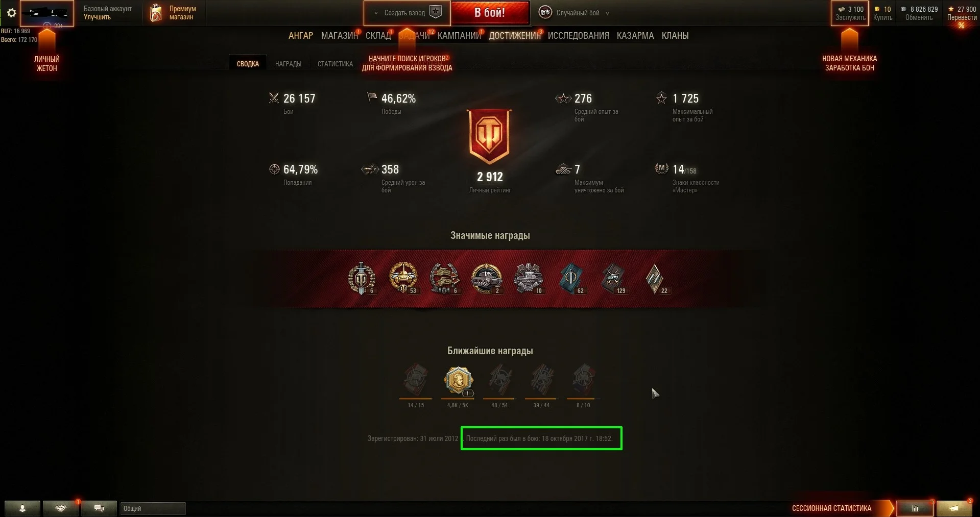Focus the Общий chat input field
This screenshot has height=517, width=980.
[153, 508]
